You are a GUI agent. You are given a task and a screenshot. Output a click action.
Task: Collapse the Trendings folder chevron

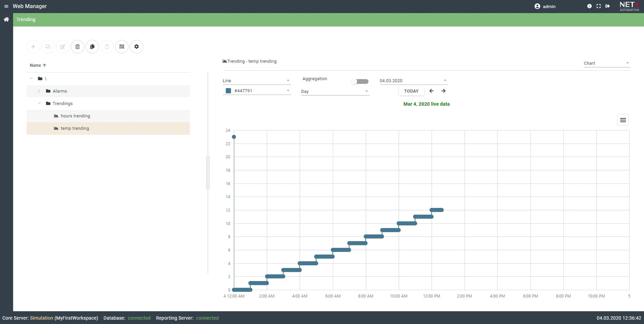[39, 103]
